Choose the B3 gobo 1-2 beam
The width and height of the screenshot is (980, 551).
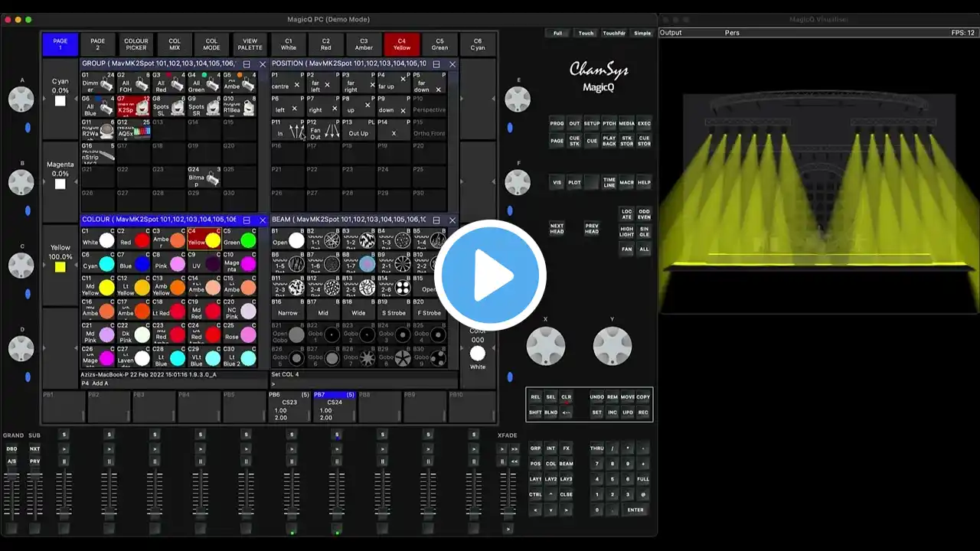click(358, 239)
